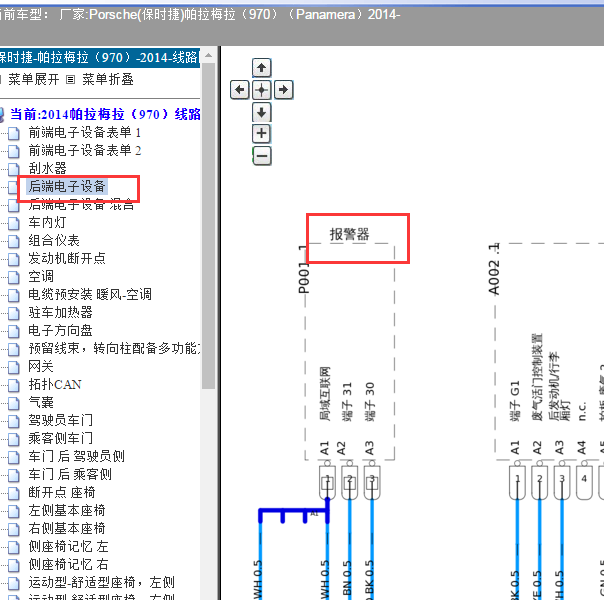This screenshot has height=600, width=604.
Task: Click the tree panel vertical scrollbar thumb
Action: coord(208,226)
